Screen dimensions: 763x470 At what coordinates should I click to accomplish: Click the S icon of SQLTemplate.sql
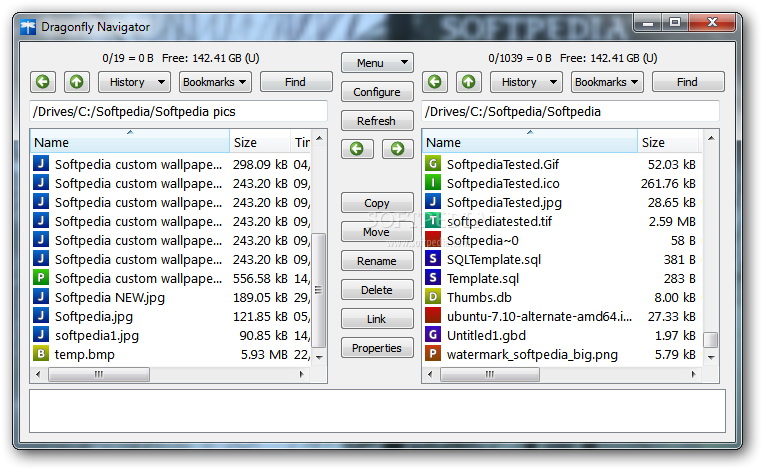(x=433, y=259)
